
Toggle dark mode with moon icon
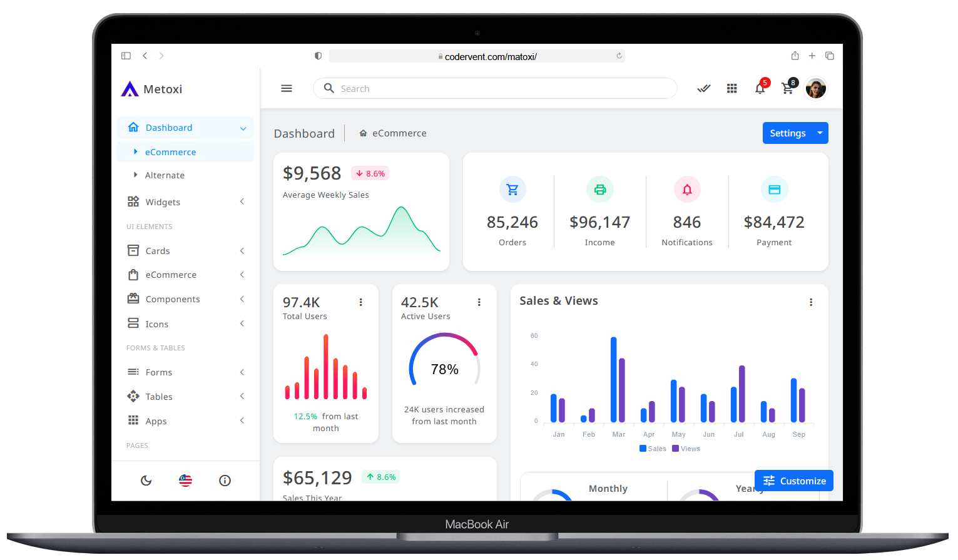(x=146, y=481)
